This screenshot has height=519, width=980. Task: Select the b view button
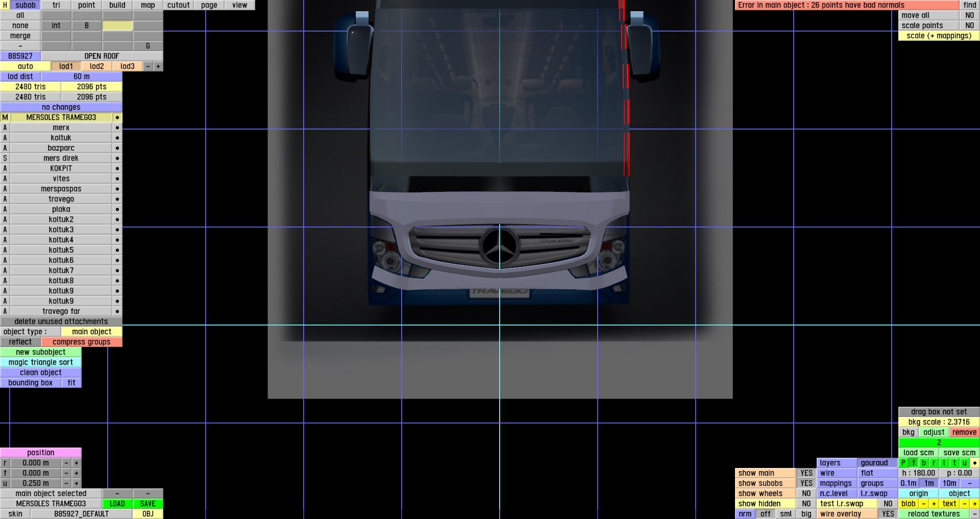924,463
